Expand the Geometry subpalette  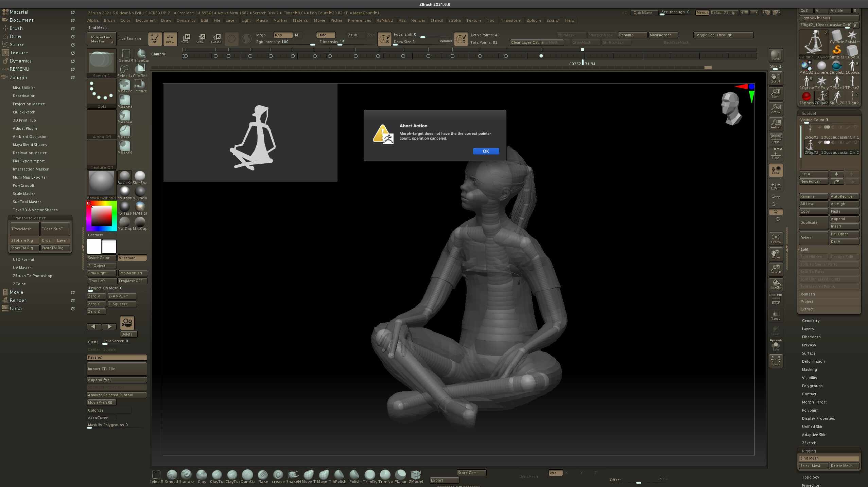pos(811,321)
